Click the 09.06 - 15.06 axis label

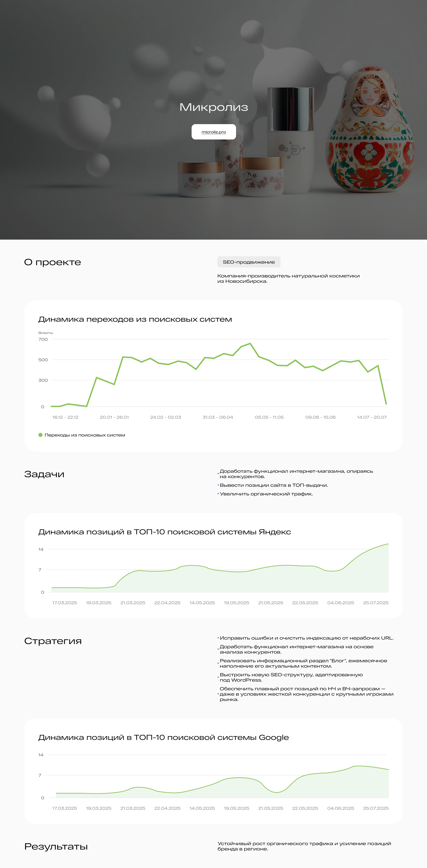coord(321,417)
